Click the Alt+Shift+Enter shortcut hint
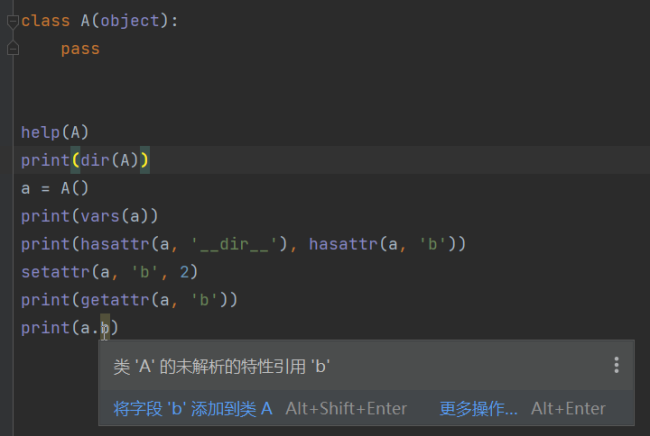The image size is (650, 436). [346, 408]
